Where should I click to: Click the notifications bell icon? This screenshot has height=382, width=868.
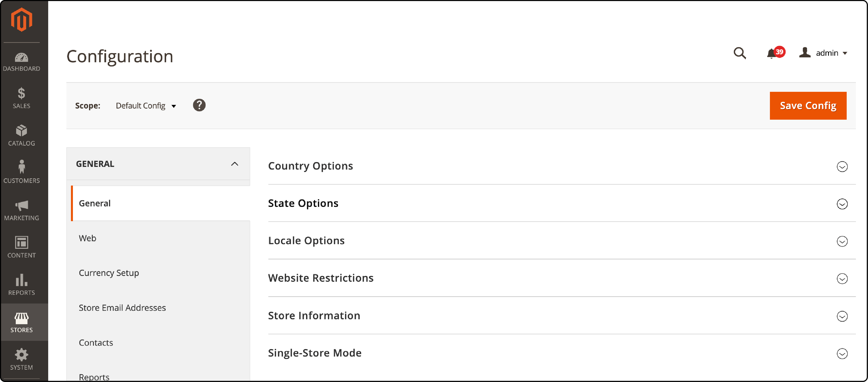(773, 54)
